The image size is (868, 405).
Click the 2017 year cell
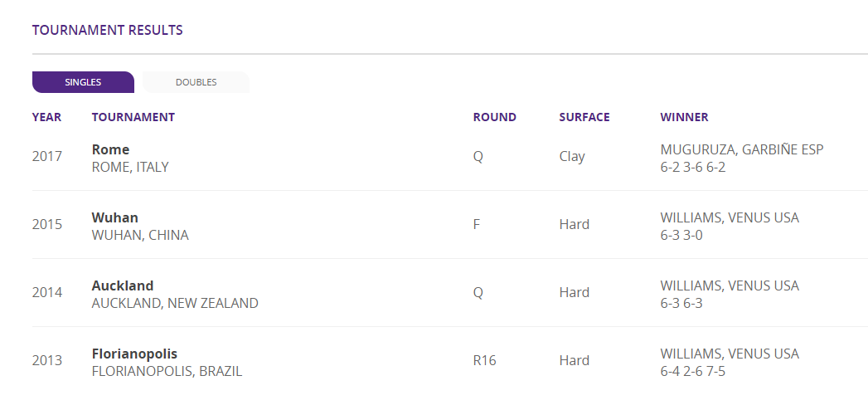coord(47,156)
